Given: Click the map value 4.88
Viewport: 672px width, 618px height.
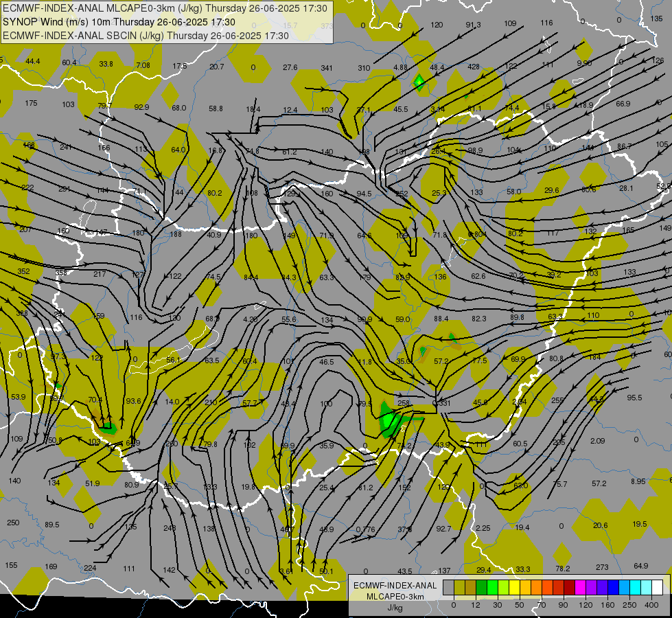Looking at the screenshot, I should point(400,67).
